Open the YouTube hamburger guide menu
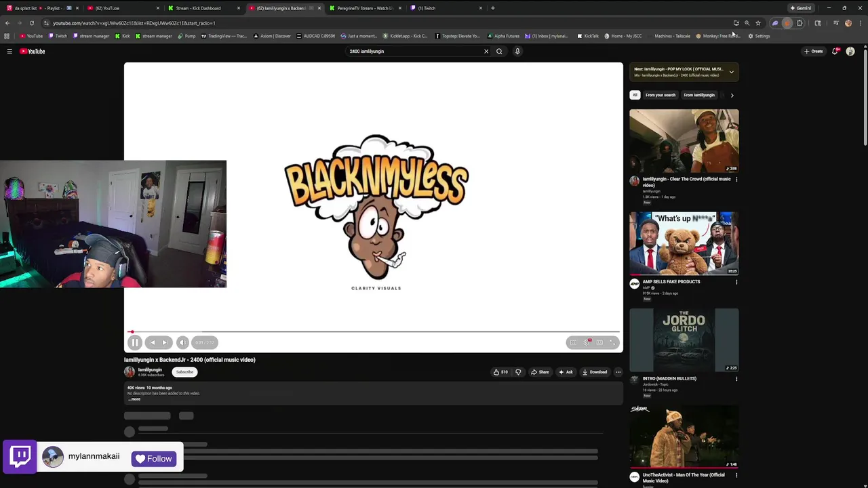868x488 pixels. pyautogui.click(x=9, y=52)
